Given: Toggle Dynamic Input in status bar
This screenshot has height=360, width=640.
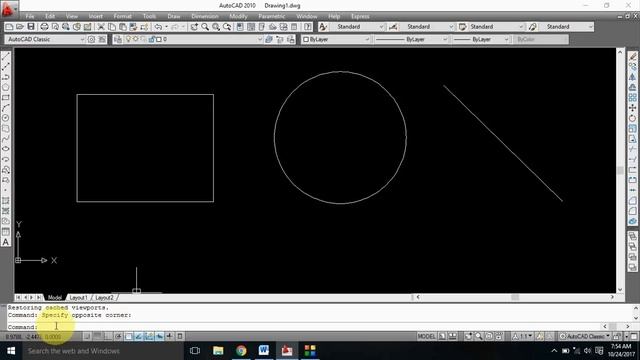Looking at the screenshot, I should 159,336.
